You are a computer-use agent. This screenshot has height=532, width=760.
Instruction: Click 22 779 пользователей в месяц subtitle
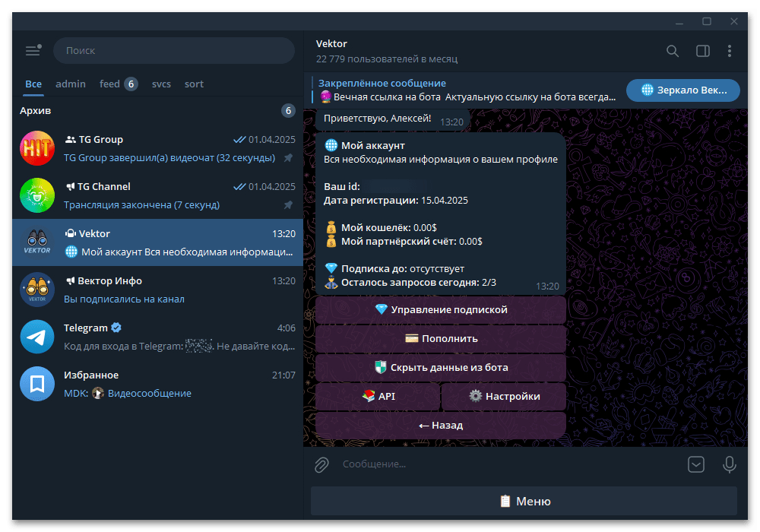click(x=387, y=59)
